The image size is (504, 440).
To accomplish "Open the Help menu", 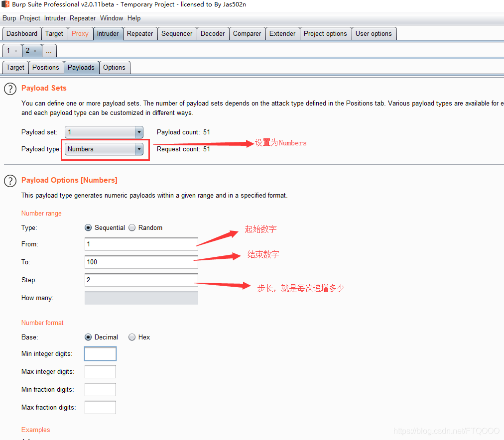I will pos(133,18).
